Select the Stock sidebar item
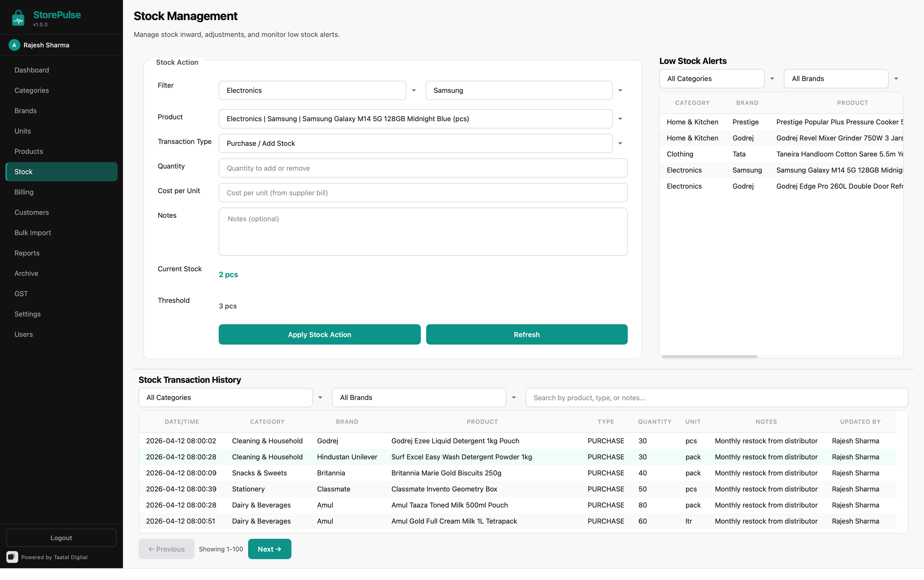This screenshot has height=580, width=924. 61,171
